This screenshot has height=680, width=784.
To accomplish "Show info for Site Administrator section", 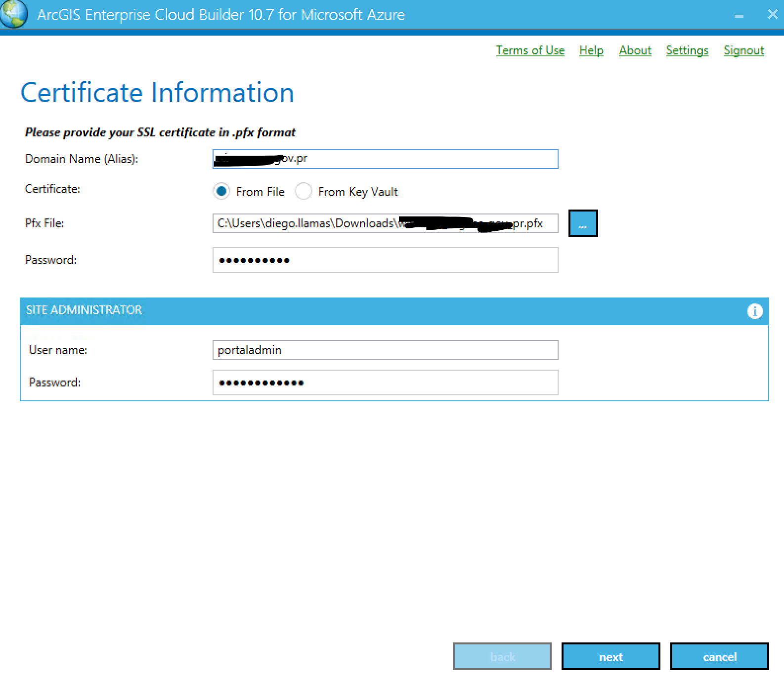I will pos(755,311).
